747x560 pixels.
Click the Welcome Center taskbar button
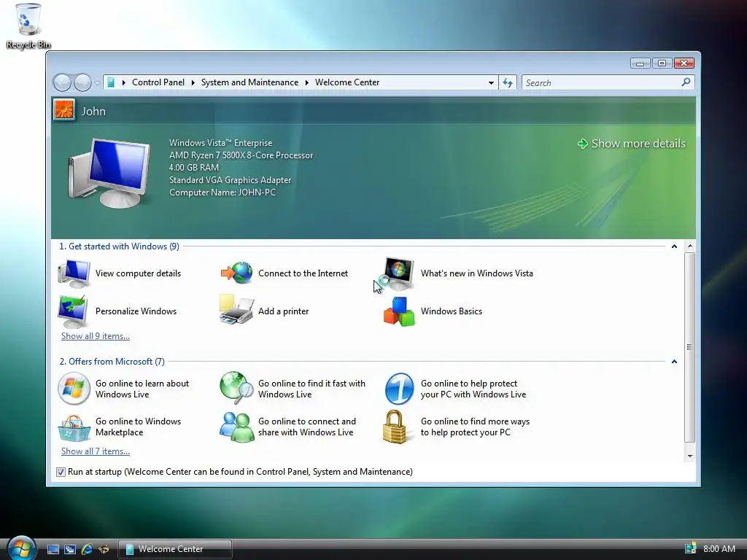(175, 549)
